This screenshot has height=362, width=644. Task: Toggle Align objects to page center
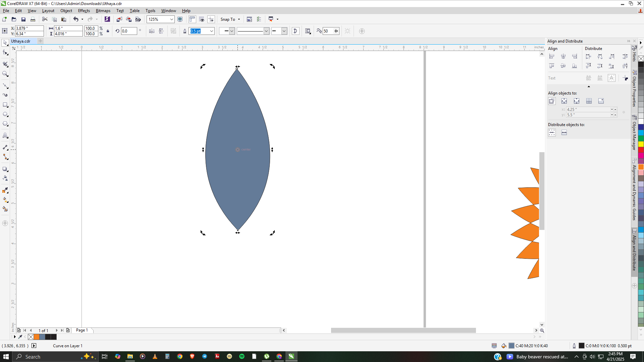[576, 101]
